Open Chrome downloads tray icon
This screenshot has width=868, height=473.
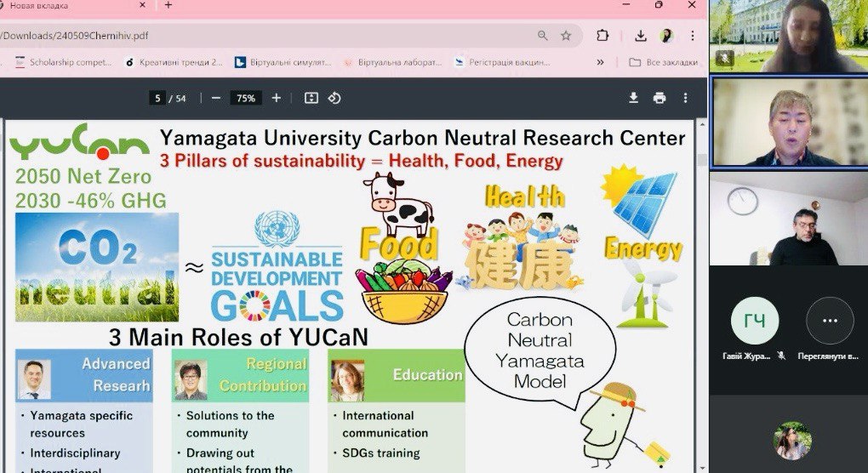click(640, 36)
